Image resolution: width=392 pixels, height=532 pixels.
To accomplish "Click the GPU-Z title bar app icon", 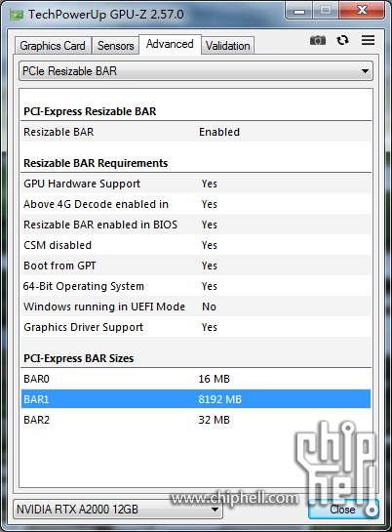I will [x=16, y=15].
